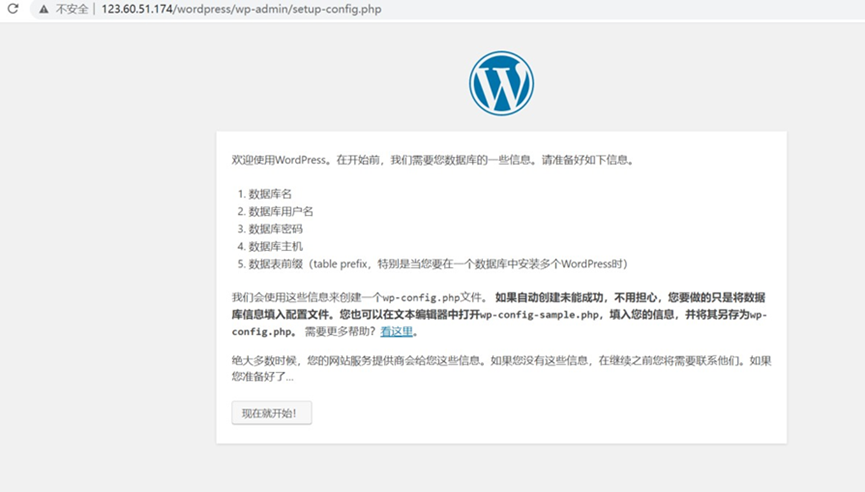Click list item 数据库用户名
This screenshot has width=865, height=492.
[x=281, y=211]
